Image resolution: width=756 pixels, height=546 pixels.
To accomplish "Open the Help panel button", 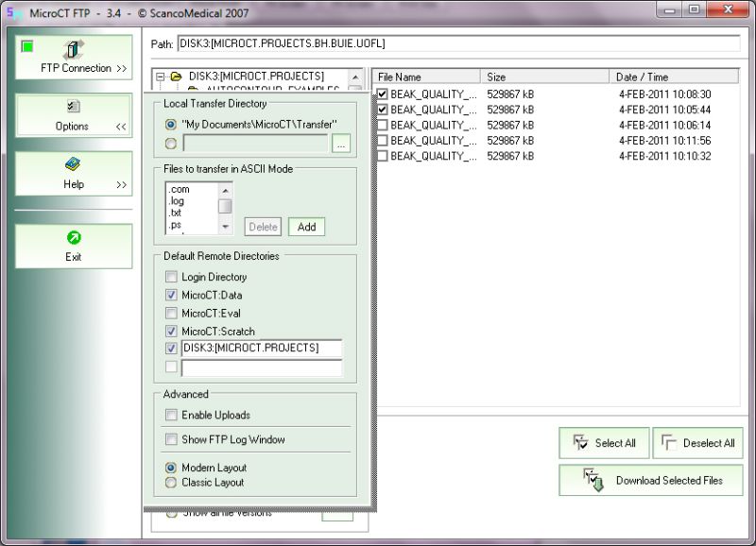I will pyautogui.click(x=74, y=174).
